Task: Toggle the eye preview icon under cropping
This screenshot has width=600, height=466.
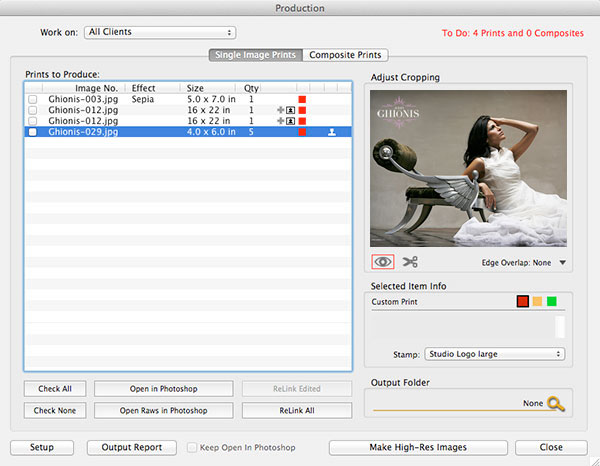Action: click(381, 262)
